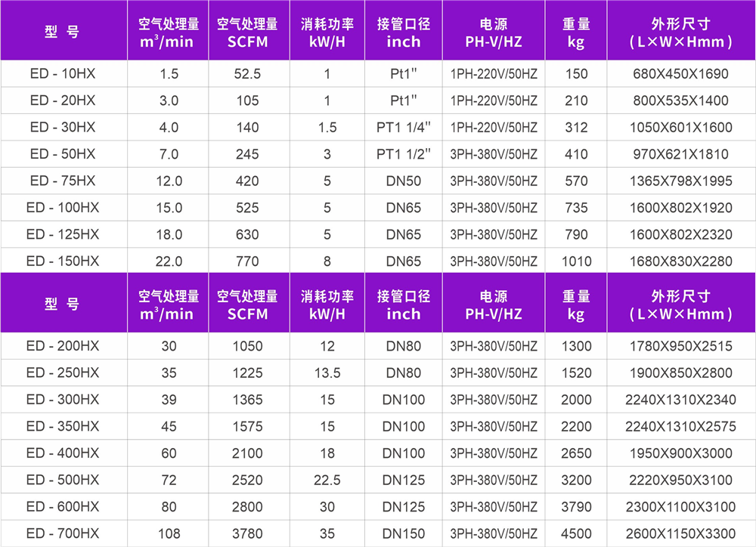The height and width of the screenshot is (547, 756).
Task: Select the 3780 SCFM value
Action: point(247,534)
